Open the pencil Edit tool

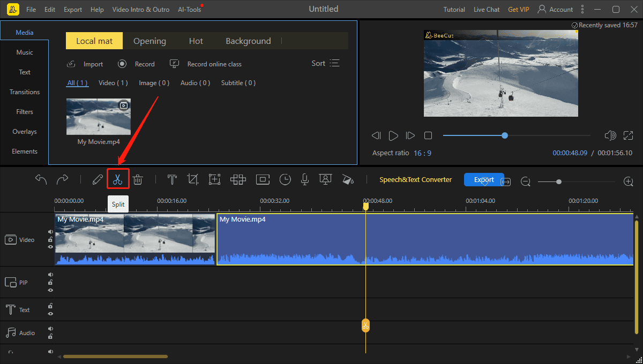[x=98, y=180]
